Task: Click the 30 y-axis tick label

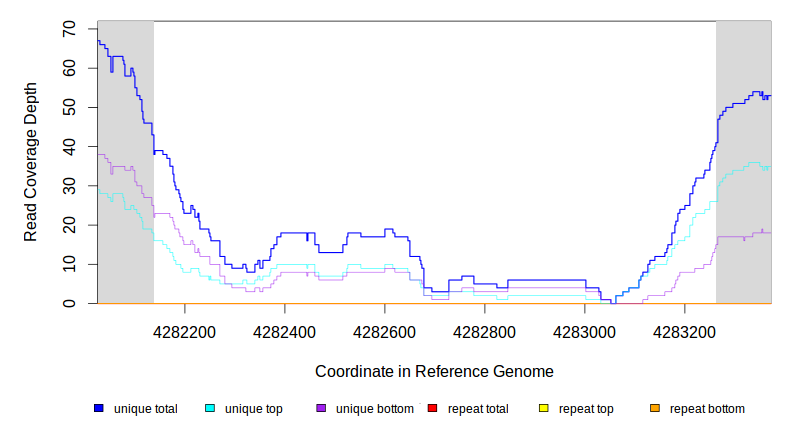Action: (70, 186)
